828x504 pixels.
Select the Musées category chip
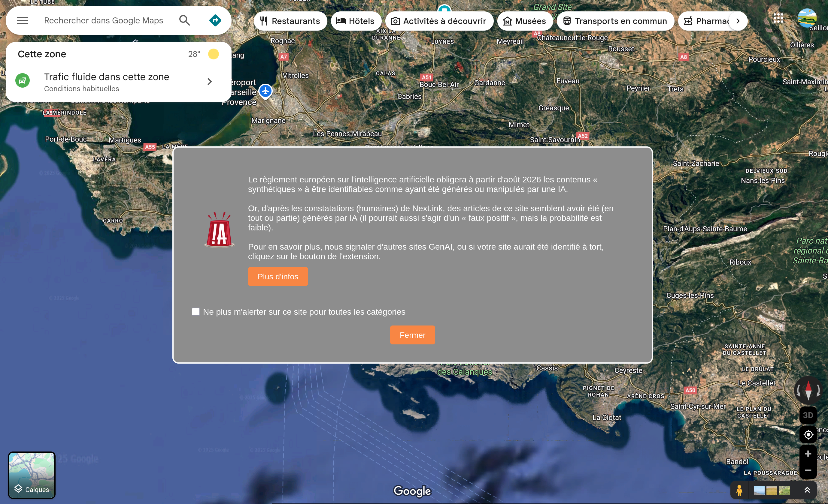click(525, 21)
